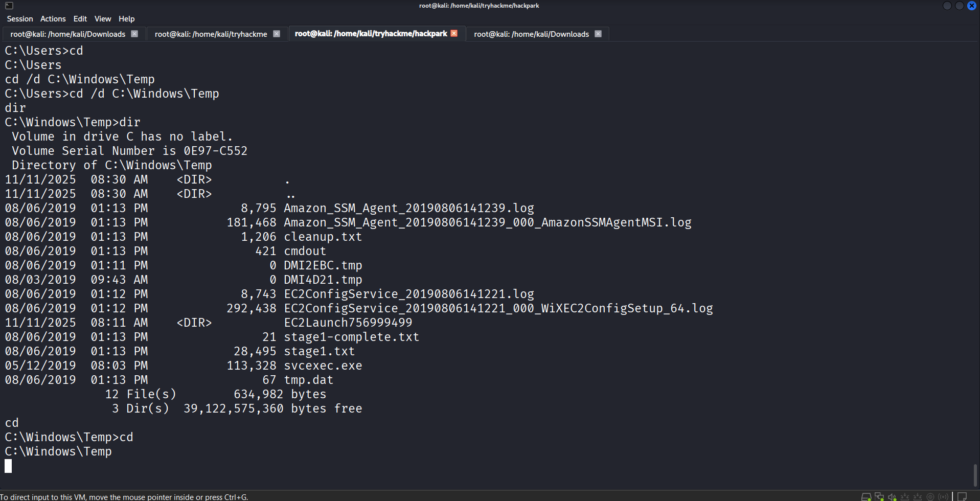Click the blinking cursor block at prompt
This screenshot has width=980, height=501.
8,466
